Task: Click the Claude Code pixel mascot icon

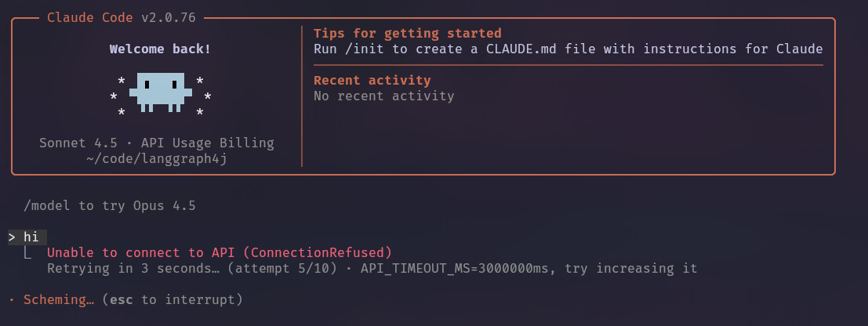Action: click(x=161, y=92)
